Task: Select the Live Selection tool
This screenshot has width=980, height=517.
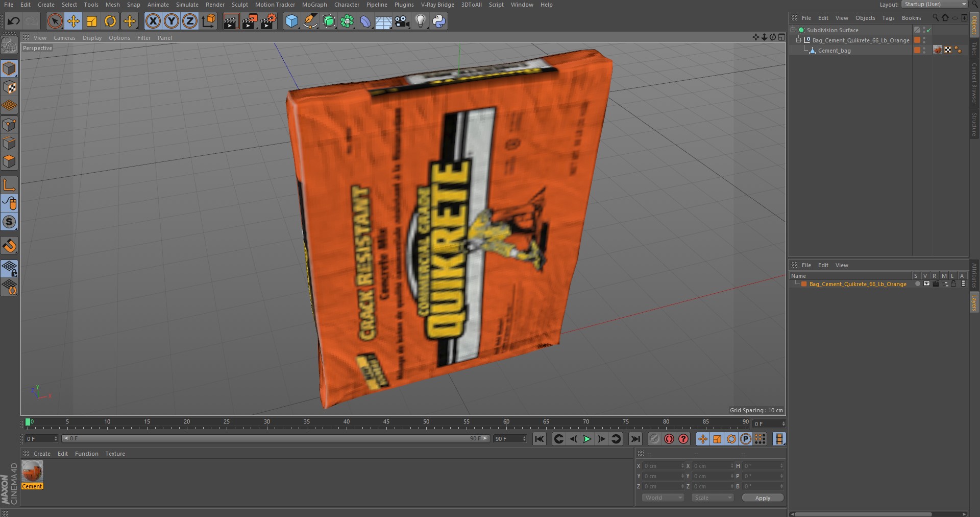Action: pyautogui.click(x=55, y=21)
